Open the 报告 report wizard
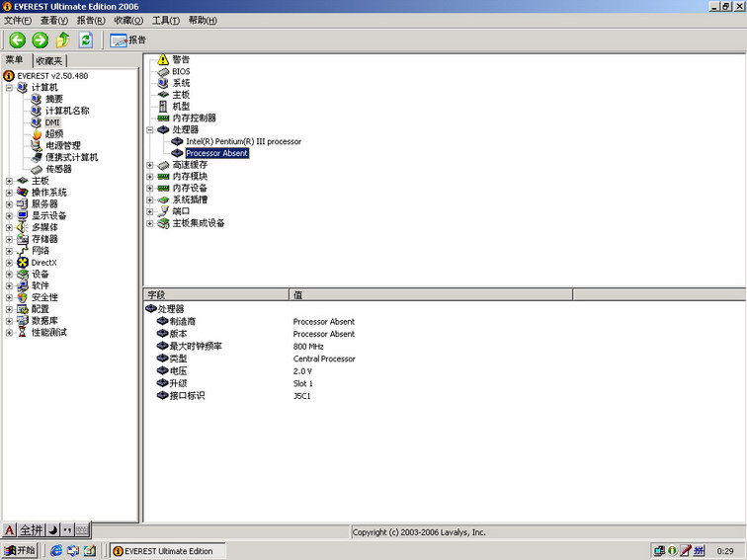Viewport: 747px width, 560px height. pyautogui.click(x=127, y=40)
